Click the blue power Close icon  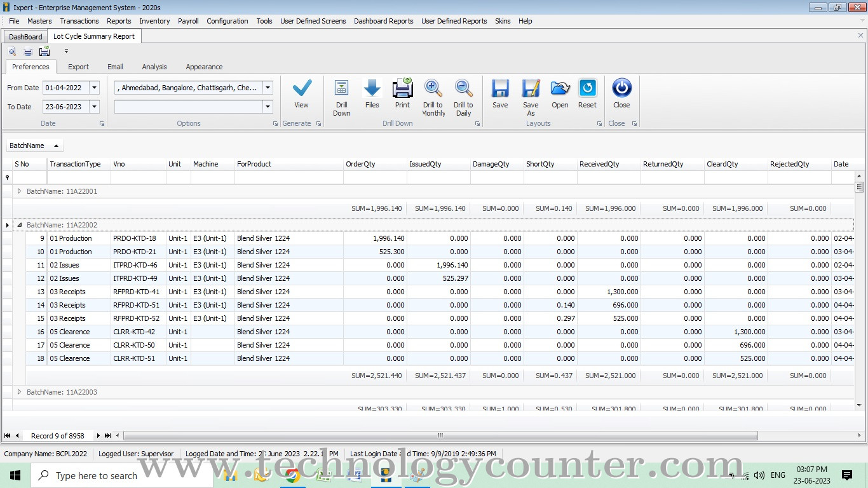coord(621,88)
